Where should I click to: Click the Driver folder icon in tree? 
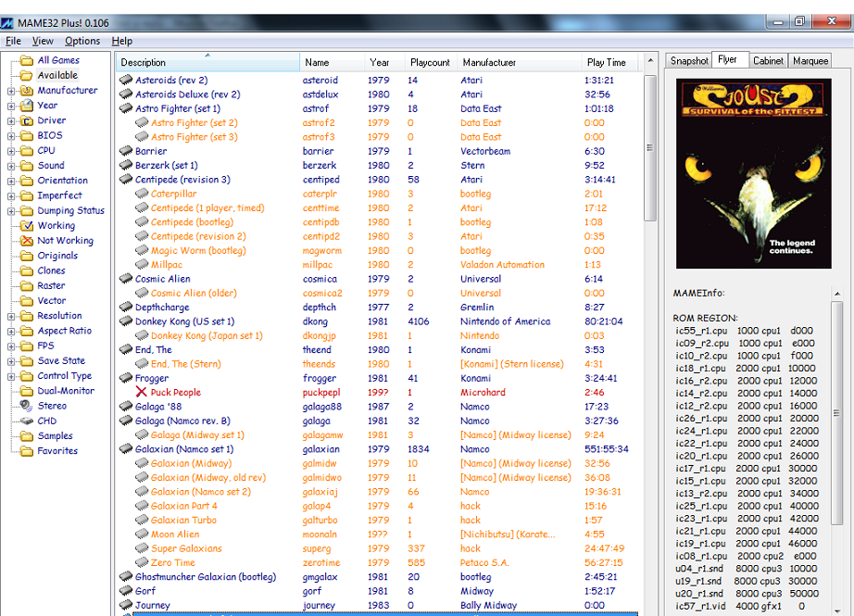pos(25,120)
